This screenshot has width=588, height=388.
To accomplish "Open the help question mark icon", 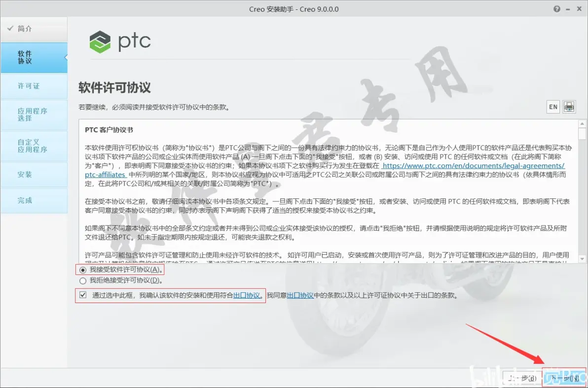I will 557,9.
